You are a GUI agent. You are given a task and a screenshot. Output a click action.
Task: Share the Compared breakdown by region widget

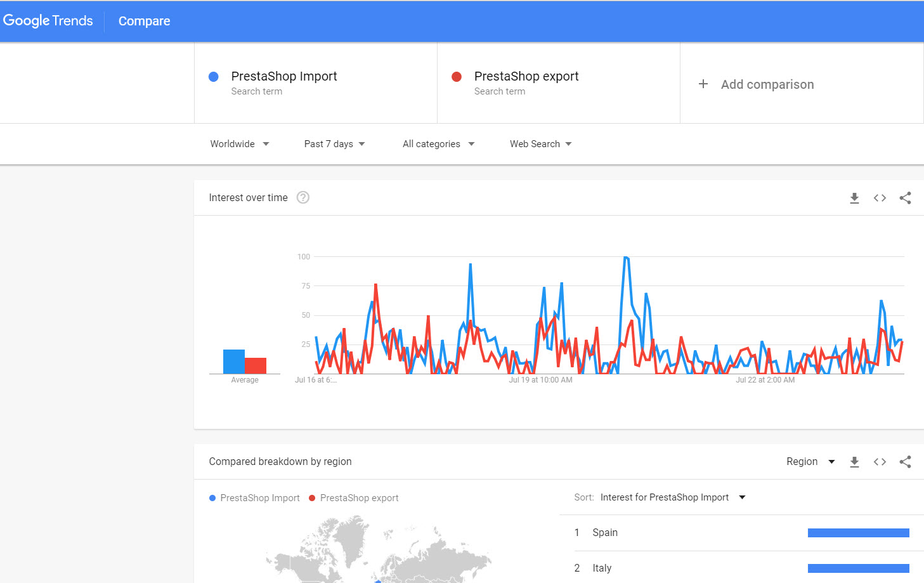pyautogui.click(x=905, y=462)
